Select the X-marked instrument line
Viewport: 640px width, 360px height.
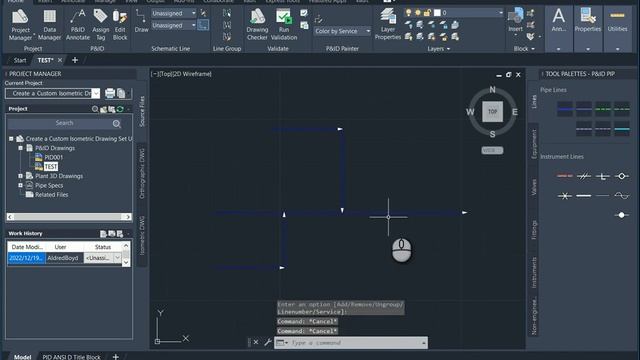(x=565, y=196)
